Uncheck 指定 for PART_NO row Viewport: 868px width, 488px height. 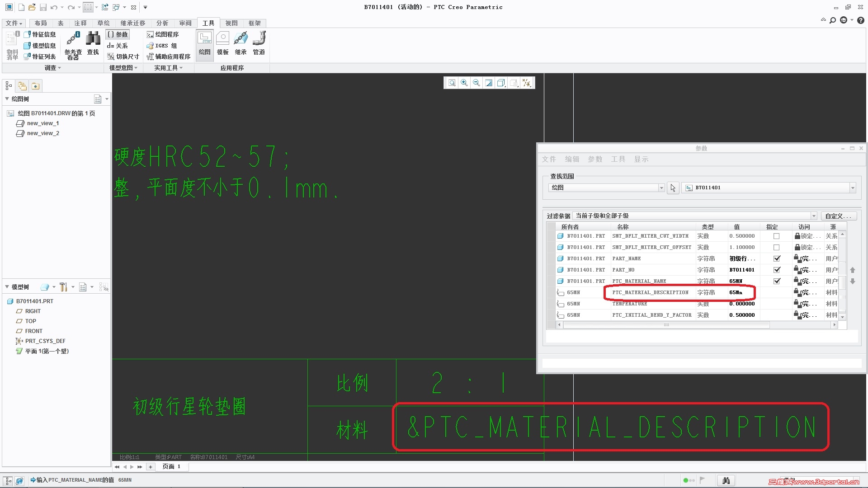(777, 270)
